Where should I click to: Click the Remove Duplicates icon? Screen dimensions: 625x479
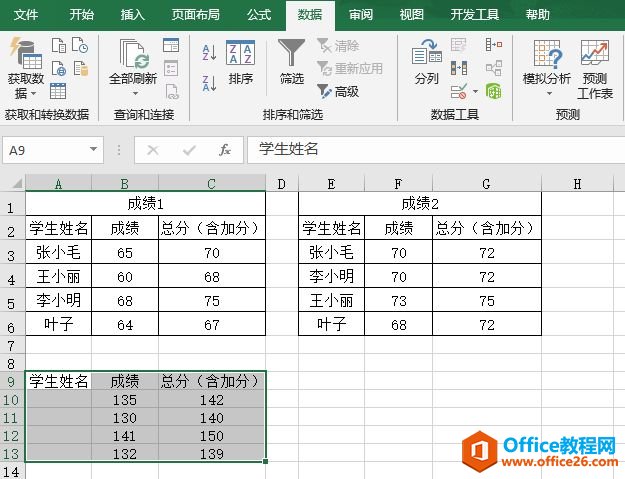[x=459, y=68]
